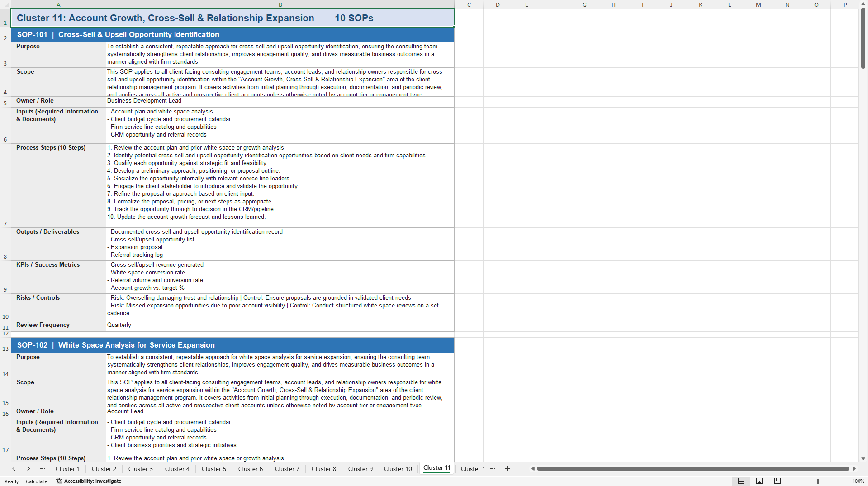Viewport: 868px width, 486px height.
Task: Select the SOP-102 header row cell
Action: (232, 345)
